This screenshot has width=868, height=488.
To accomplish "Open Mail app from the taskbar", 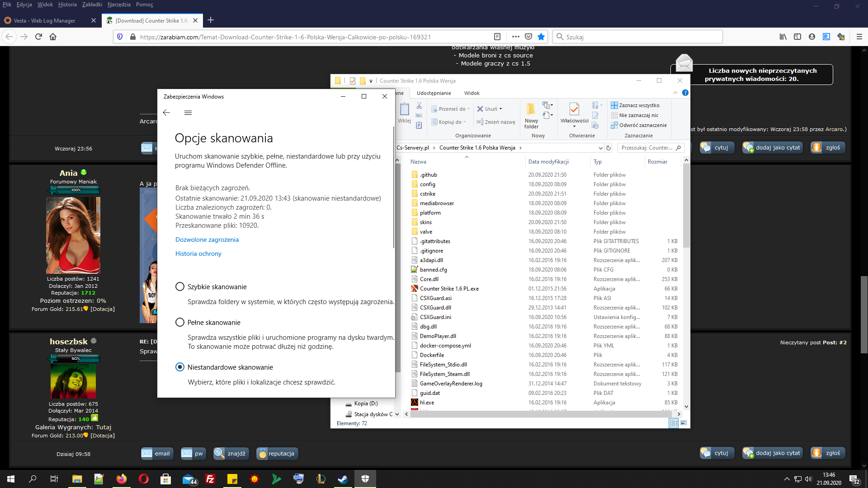I will pyautogui.click(x=189, y=479).
